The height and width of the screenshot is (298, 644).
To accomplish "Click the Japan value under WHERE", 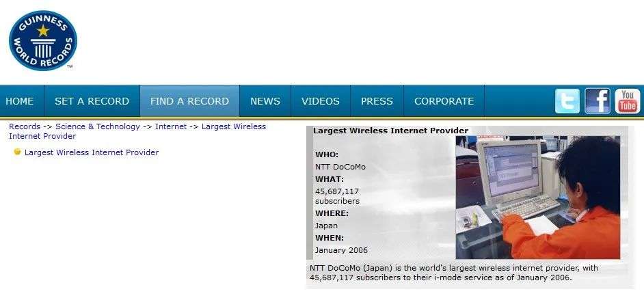I will point(326,226).
